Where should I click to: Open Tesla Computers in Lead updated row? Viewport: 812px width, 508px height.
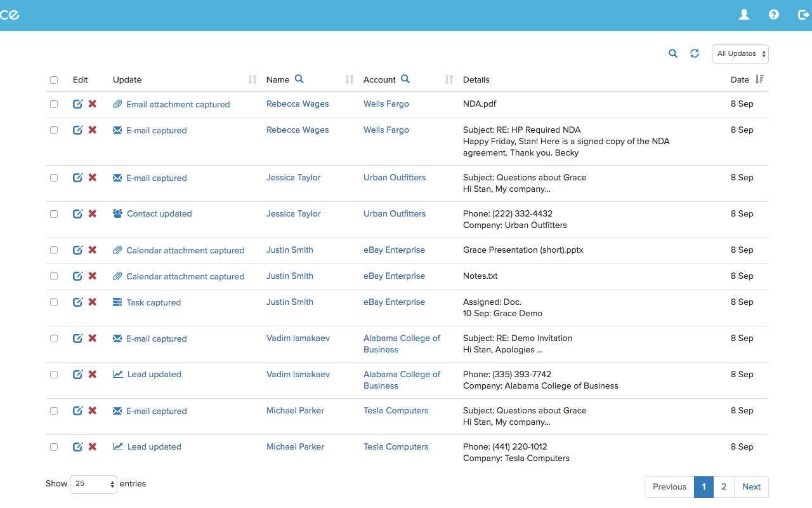pyautogui.click(x=396, y=447)
